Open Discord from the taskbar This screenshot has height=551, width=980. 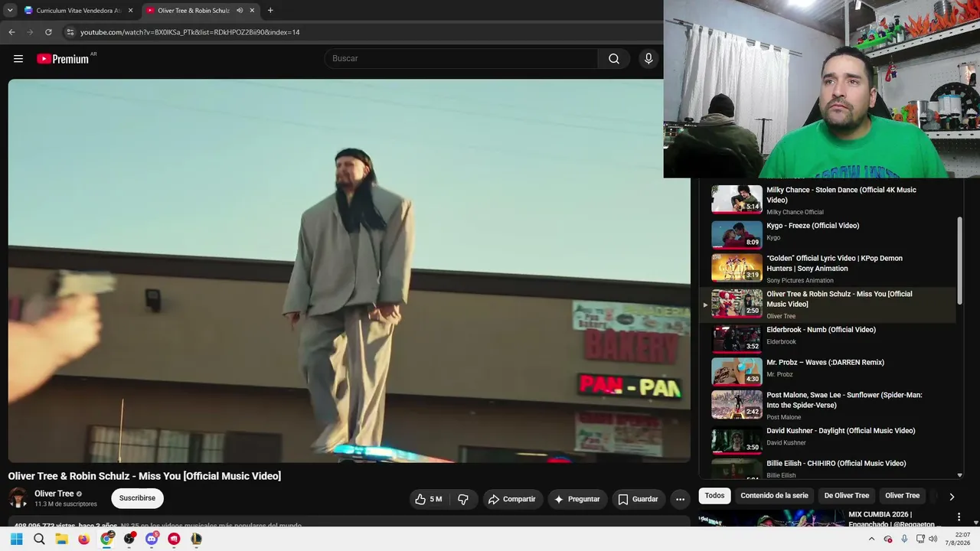(x=152, y=539)
